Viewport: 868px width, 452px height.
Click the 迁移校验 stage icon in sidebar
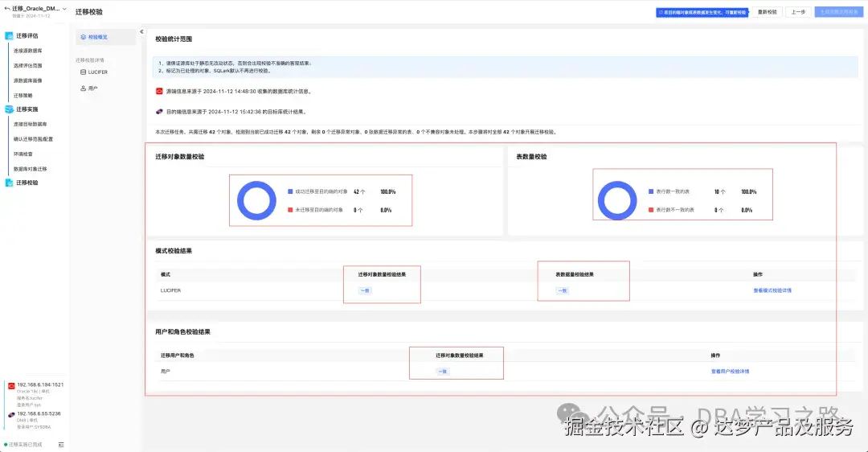point(9,183)
